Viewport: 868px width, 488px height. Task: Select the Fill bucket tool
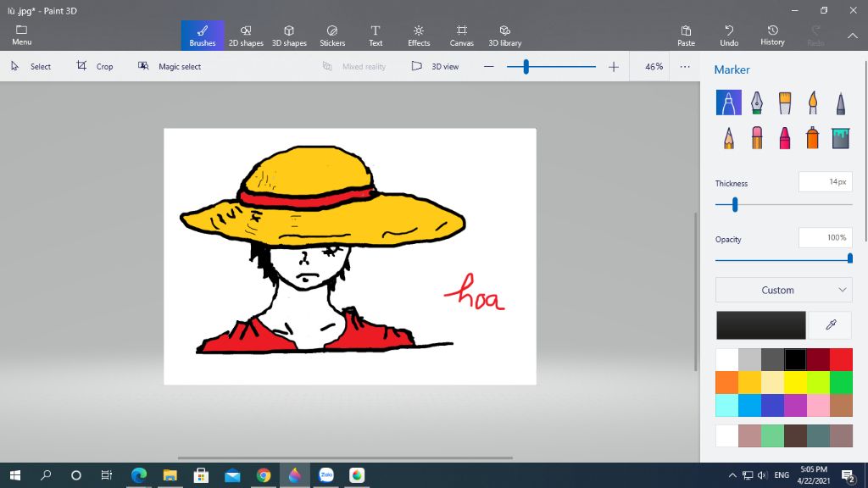840,138
